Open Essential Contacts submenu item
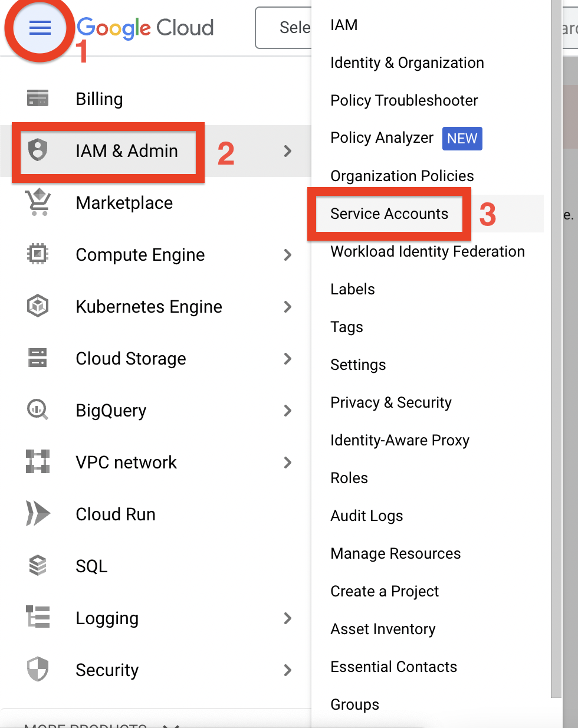 point(394,667)
